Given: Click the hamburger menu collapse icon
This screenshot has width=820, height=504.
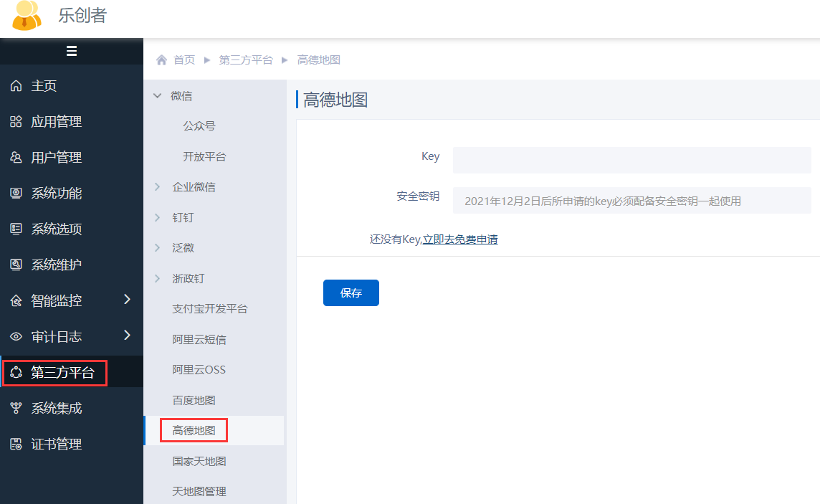Looking at the screenshot, I should 72,51.
